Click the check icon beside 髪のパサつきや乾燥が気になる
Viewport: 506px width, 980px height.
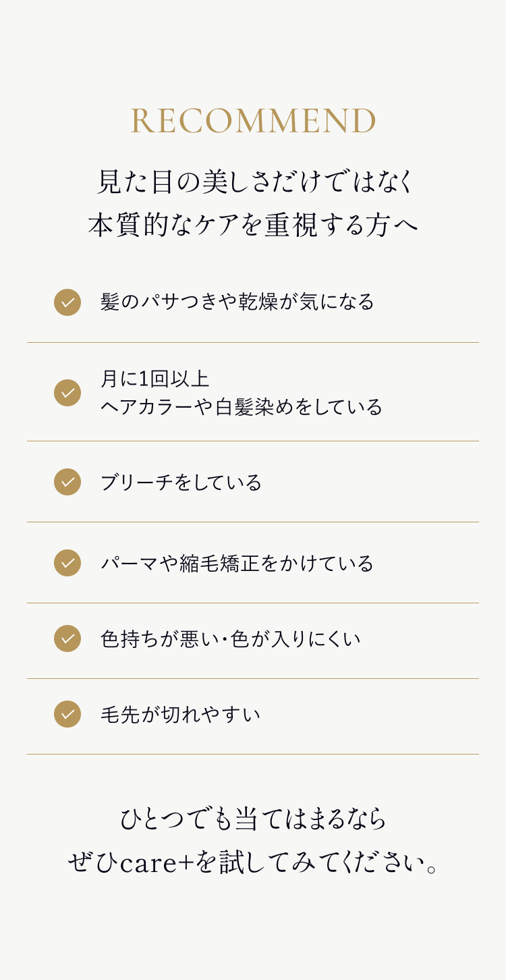pyautogui.click(x=67, y=302)
